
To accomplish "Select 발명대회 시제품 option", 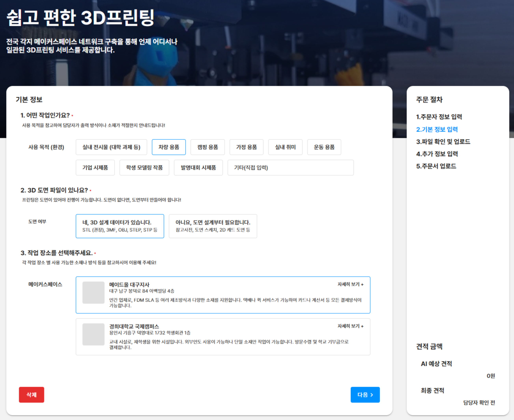I will pos(198,168).
